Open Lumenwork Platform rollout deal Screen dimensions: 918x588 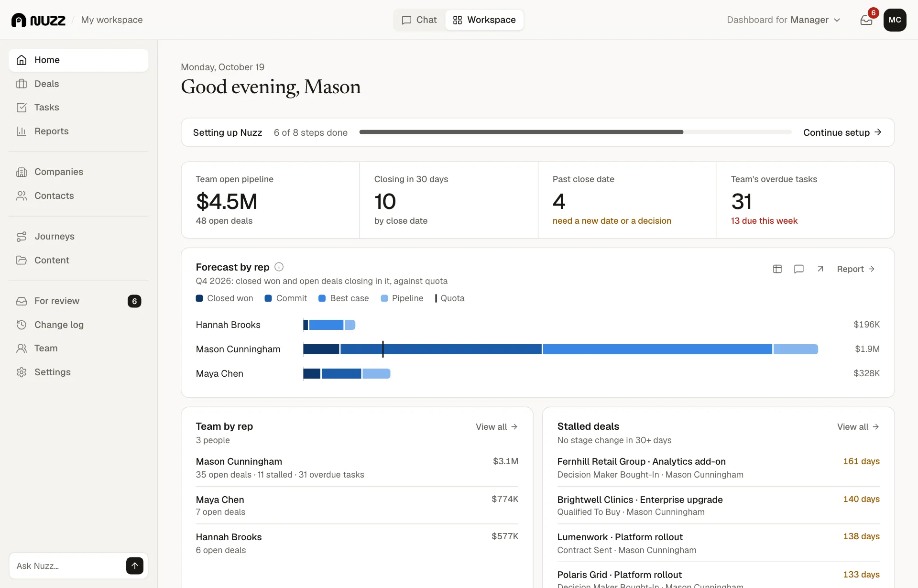click(718, 544)
